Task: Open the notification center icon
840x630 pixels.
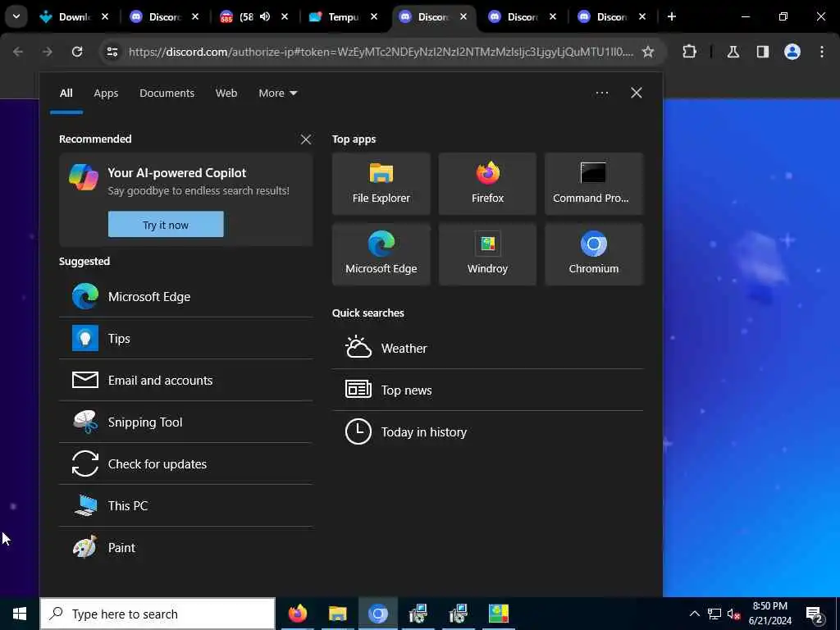Action: click(815, 614)
